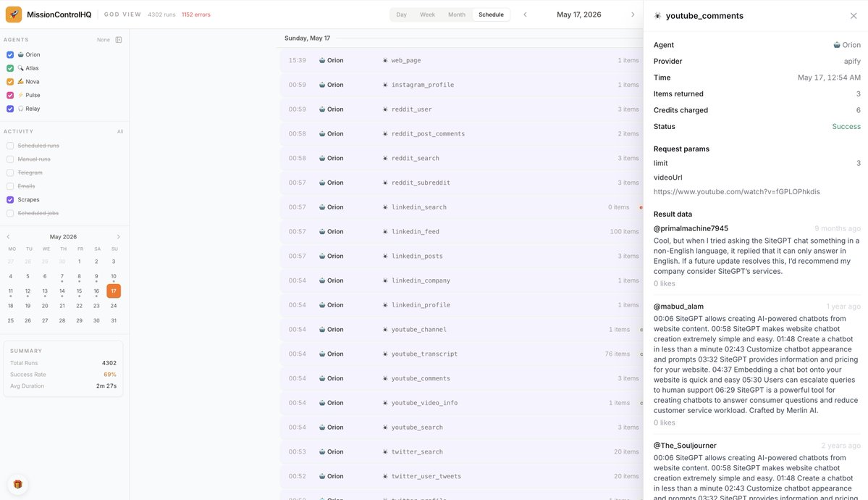Show next month in mini calendar
Screen dimensions: 868x500
[118, 237]
